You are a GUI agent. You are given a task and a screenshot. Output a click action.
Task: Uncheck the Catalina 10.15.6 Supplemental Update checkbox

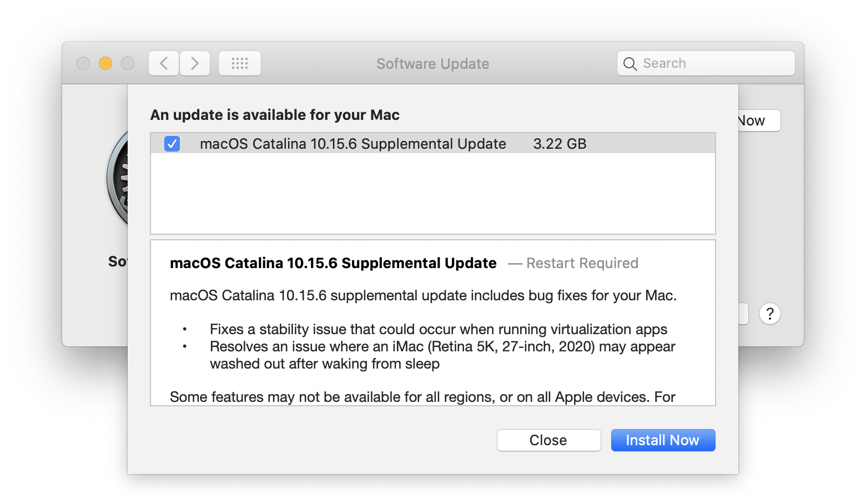pyautogui.click(x=172, y=144)
